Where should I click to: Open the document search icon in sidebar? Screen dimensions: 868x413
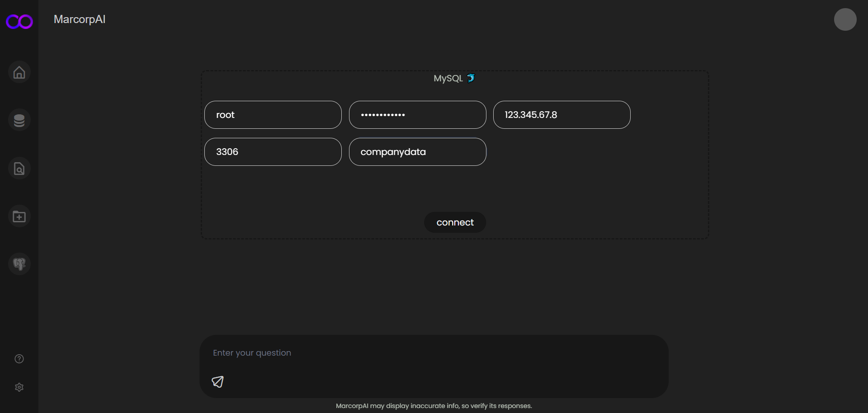19,169
